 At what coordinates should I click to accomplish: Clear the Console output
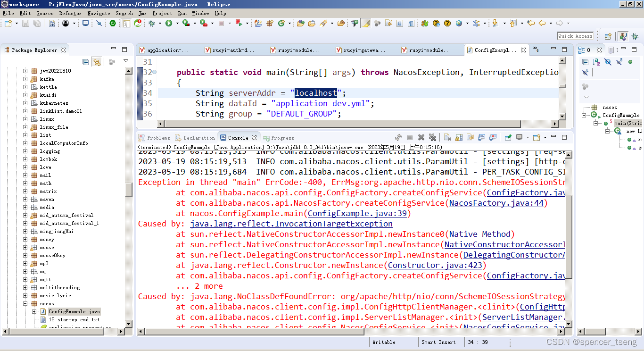448,137
